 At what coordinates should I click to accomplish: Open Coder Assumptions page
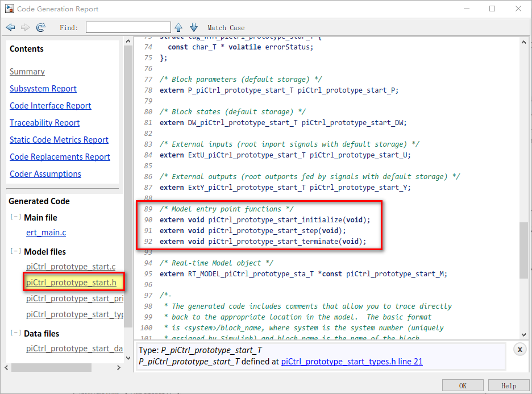click(x=45, y=174)
